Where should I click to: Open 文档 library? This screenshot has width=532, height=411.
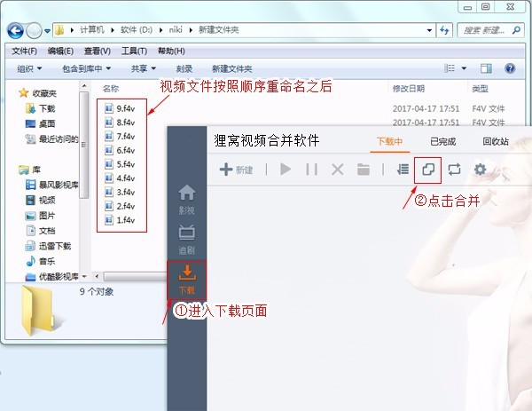pyautogui.click(x=40, y=231)
